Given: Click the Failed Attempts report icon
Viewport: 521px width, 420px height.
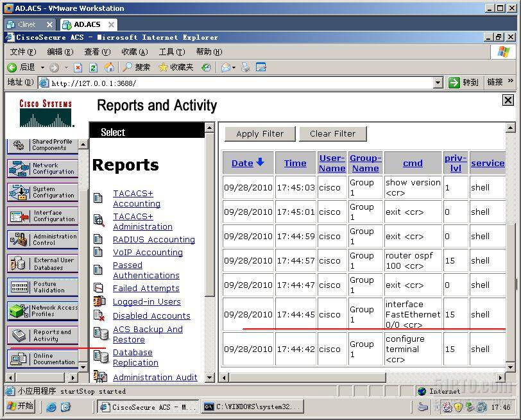Looking at the screenshot, I should (x=98, y=287).
